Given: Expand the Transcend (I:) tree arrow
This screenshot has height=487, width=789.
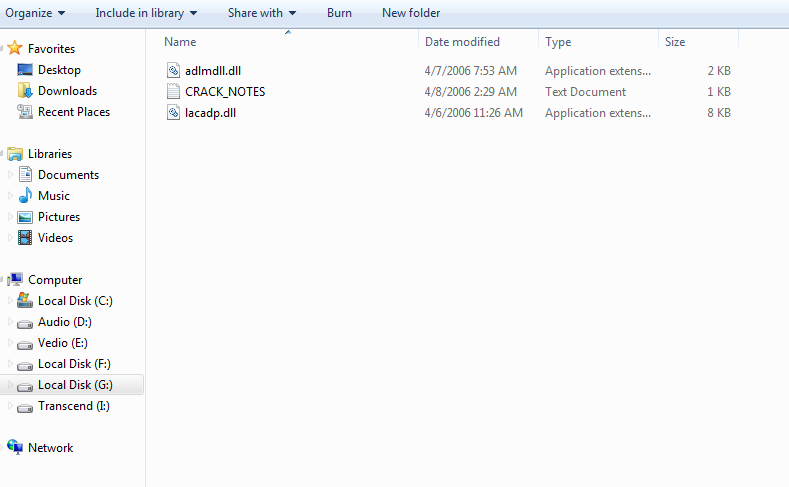Looking at the screenshot, I should point(10,405).
